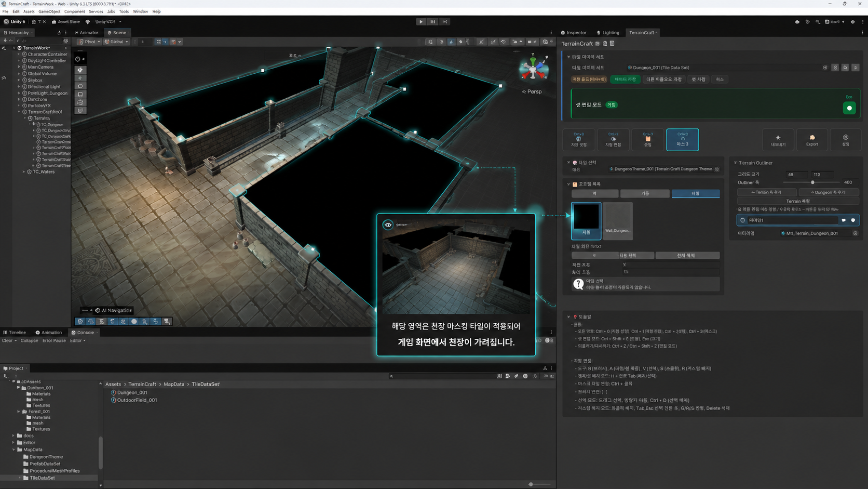868x489 pixels.
Task: Expand TC_Waters in the Hierarchy
Action: (23, 171)
